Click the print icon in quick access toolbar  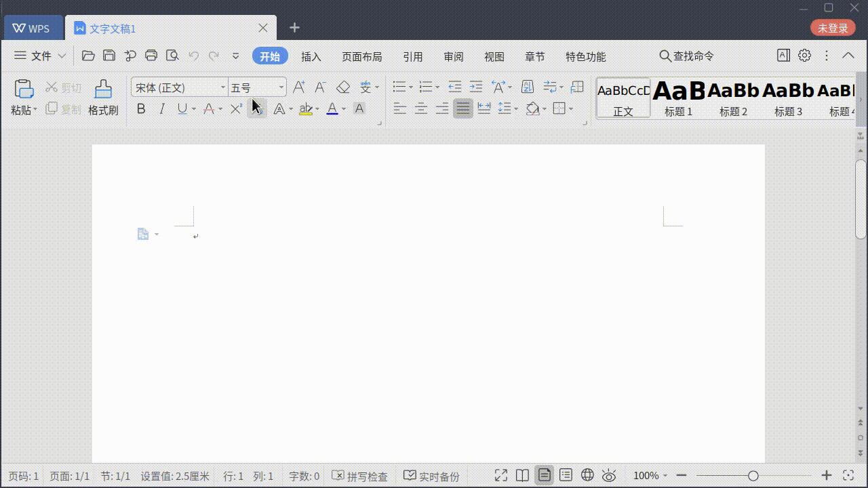pos(151,56)
